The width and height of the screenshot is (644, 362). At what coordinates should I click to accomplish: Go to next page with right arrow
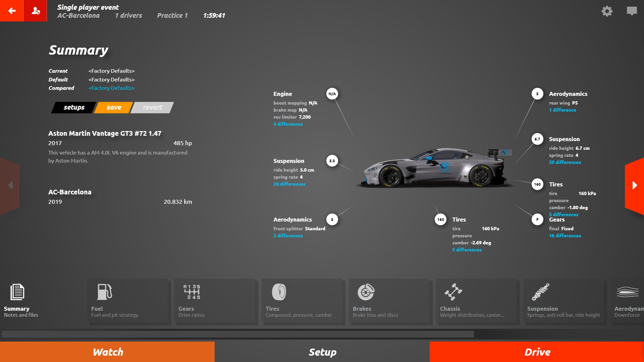(634, 185)
